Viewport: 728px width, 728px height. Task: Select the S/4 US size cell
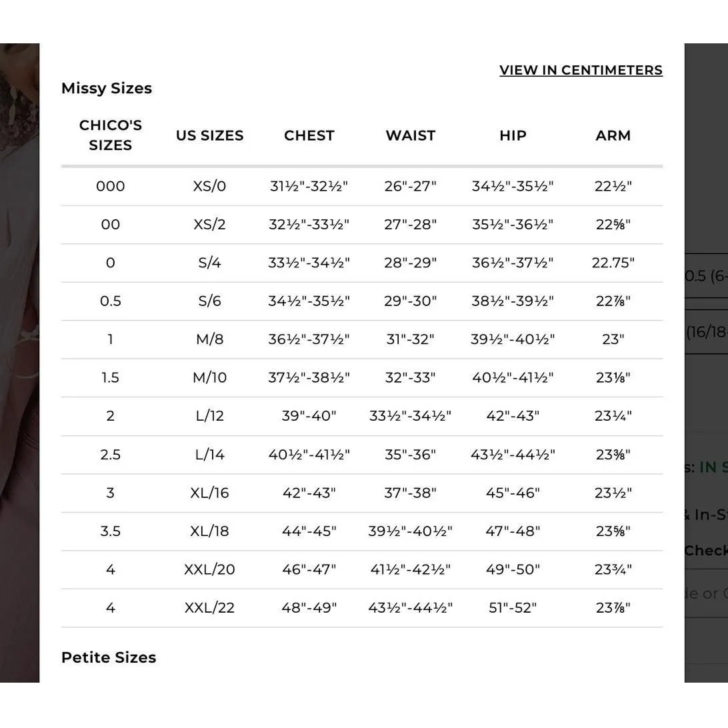point(209,263)
